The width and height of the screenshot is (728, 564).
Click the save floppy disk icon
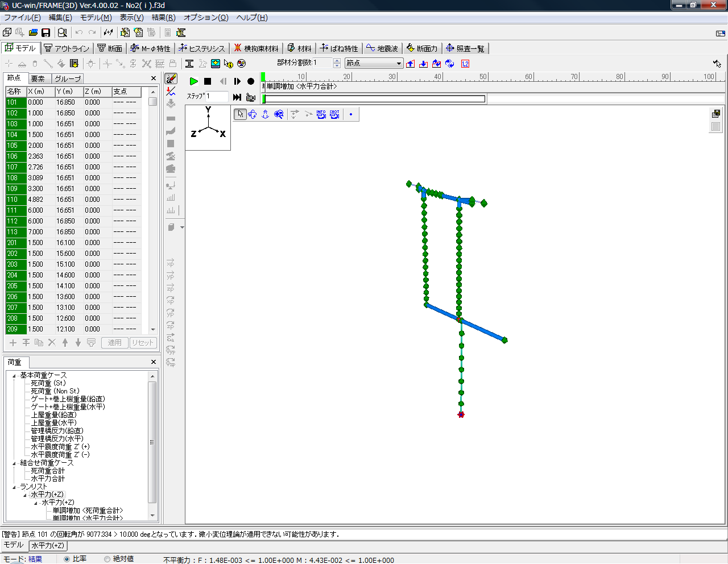click(46, 33)
